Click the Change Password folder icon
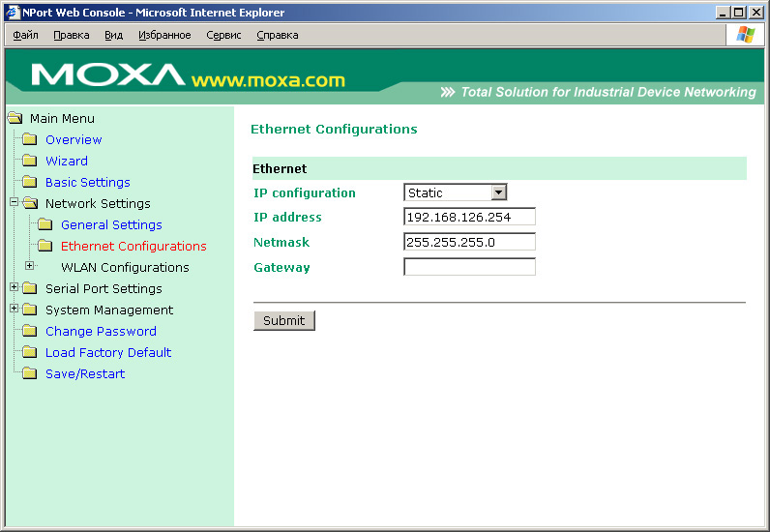 click(x=29, y=332)
